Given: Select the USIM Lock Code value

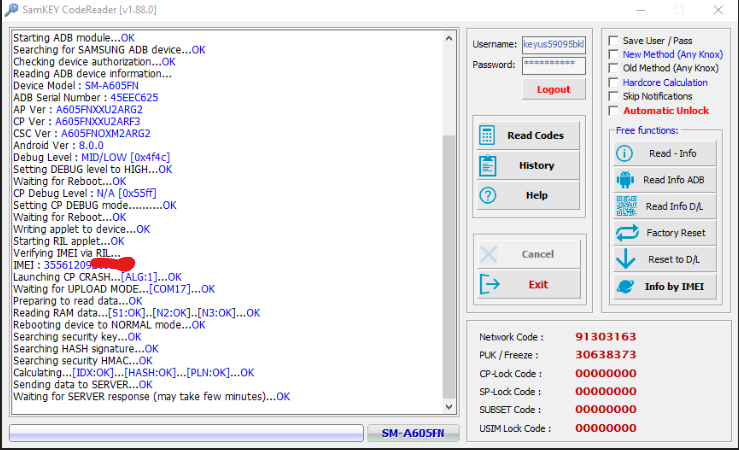Looking at the screenshot, I should pyautogui.click(x=606, y=428).
